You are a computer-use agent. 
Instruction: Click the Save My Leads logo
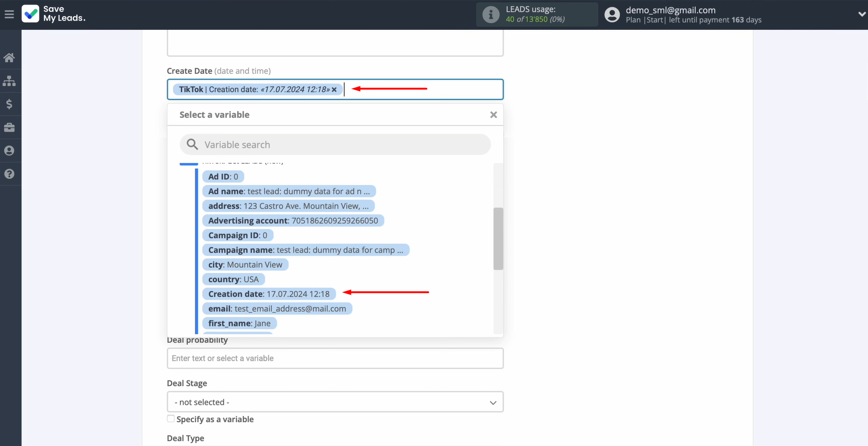[53, 14]
